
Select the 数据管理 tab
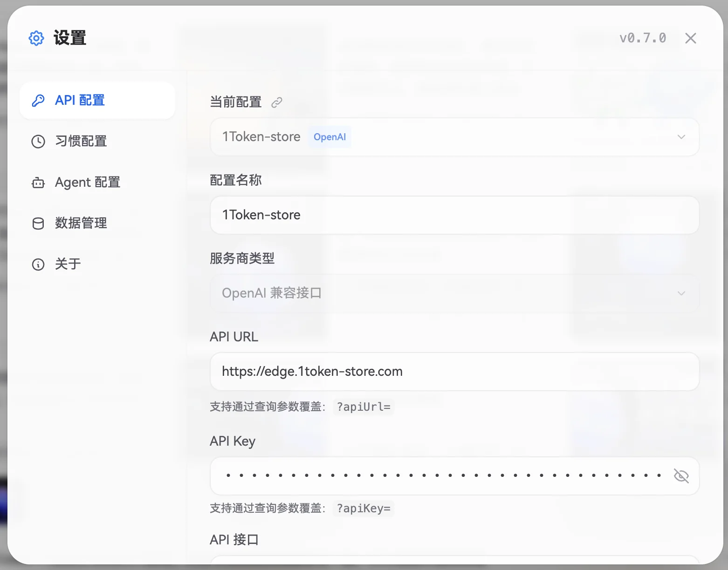pos(97,224)
